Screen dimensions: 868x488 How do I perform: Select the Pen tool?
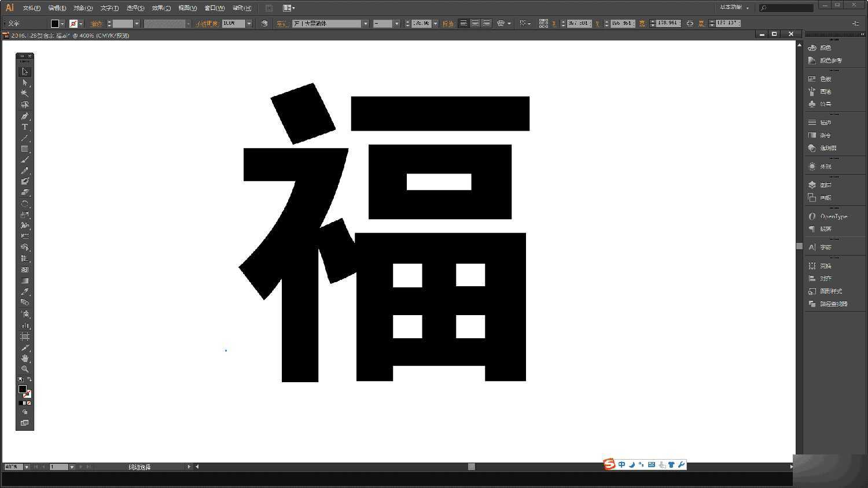pyautogui.click(x=25, y=116)
